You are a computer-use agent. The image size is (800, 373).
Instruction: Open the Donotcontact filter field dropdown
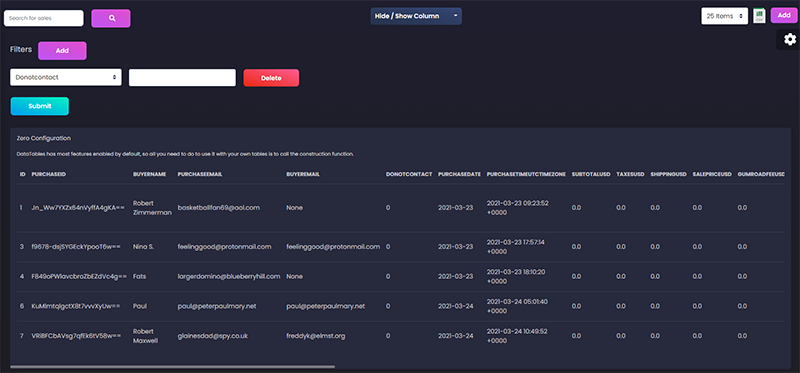pyautogui.click(x=66, y=78)
